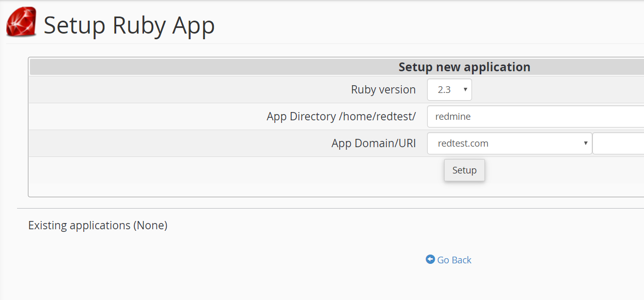Click the empty URI field beside domain
644x300 pixels.
pos(618,144)
